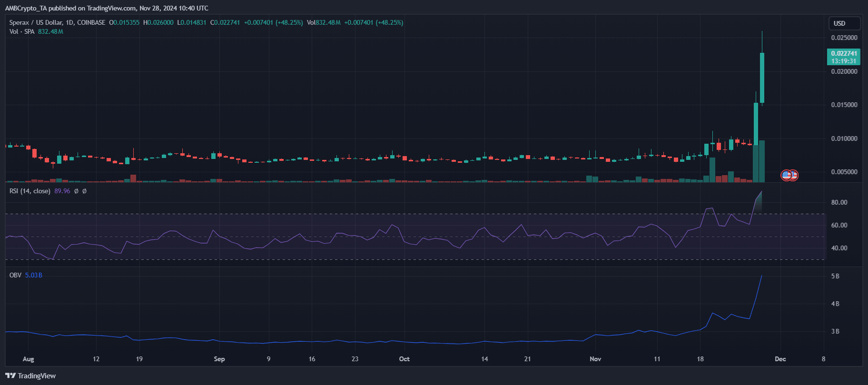Click the 60.00 RSI axis label

click(x=839, y=225)
